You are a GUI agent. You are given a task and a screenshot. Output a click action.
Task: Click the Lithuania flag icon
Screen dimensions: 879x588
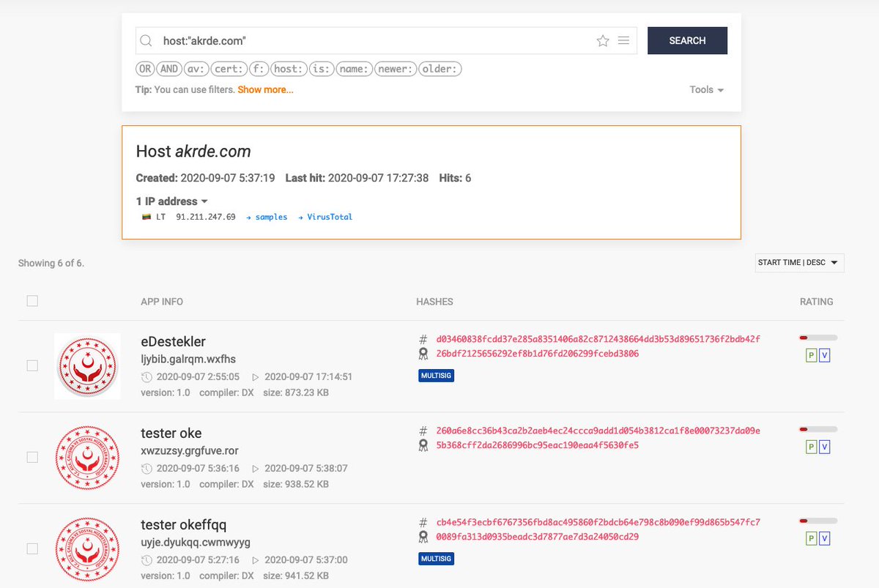pos(146,217)
